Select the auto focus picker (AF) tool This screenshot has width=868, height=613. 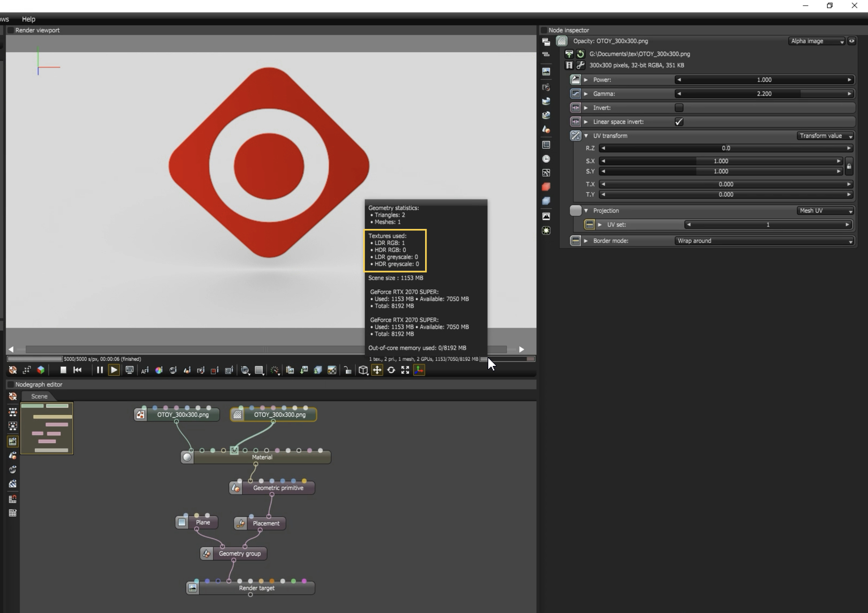click(144, 370)
